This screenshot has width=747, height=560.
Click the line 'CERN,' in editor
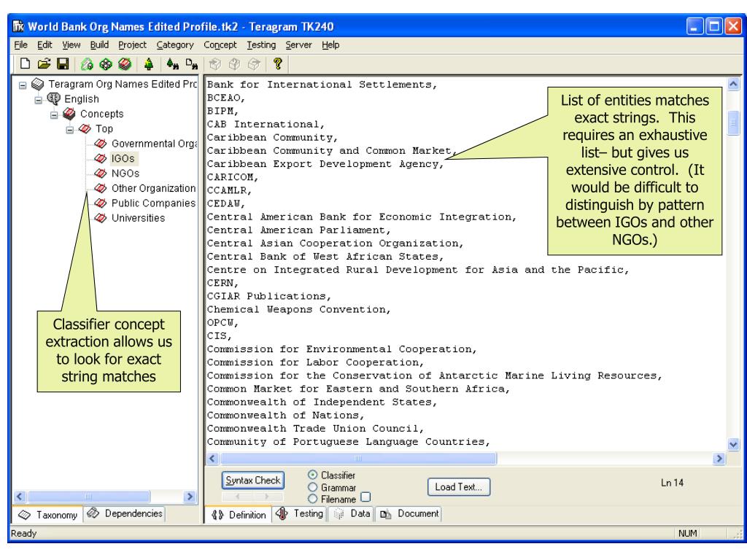tap(222, 283)
